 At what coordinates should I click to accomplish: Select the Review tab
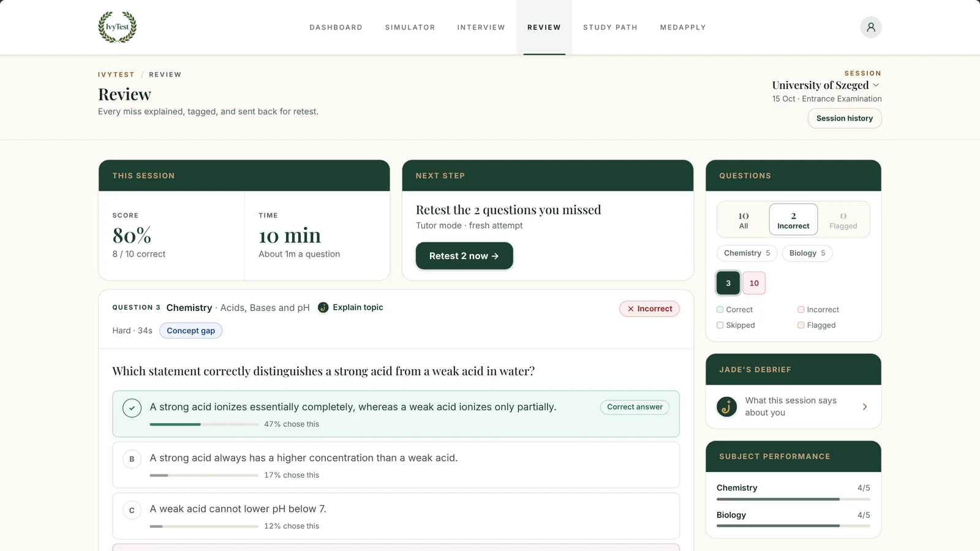[x=544, y=28]
